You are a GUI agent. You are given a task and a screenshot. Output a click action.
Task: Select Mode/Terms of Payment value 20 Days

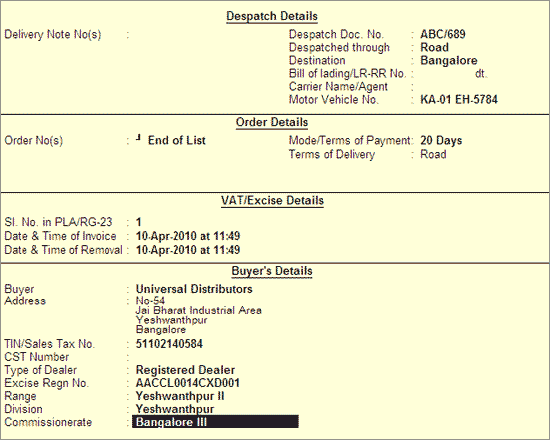point(441,140)
